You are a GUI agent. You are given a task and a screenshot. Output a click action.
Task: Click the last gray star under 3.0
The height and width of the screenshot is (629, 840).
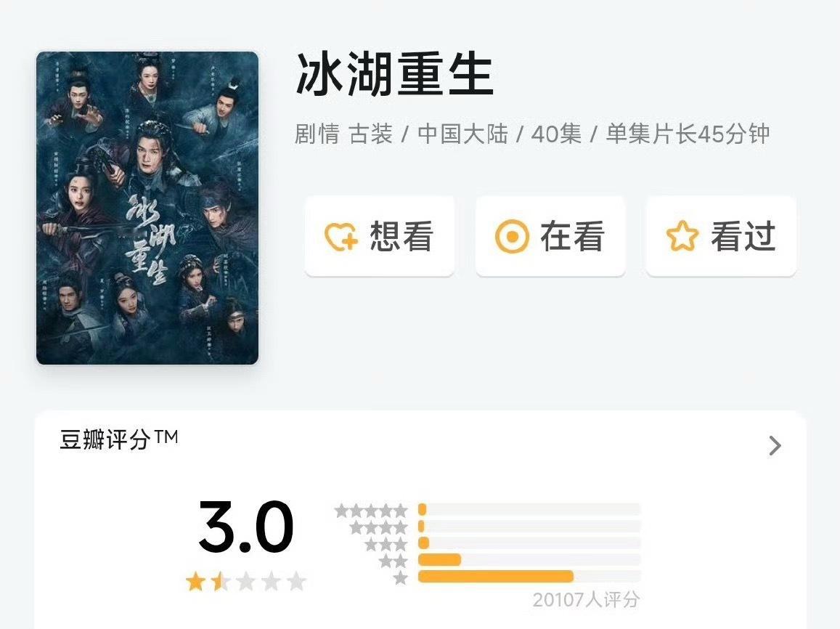[296, 582]
